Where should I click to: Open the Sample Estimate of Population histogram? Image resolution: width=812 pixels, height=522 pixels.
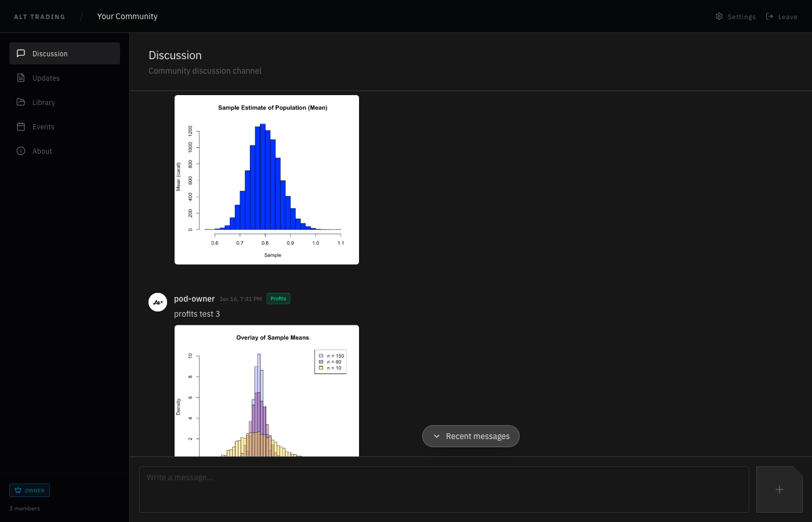click(x=267, y=180)
